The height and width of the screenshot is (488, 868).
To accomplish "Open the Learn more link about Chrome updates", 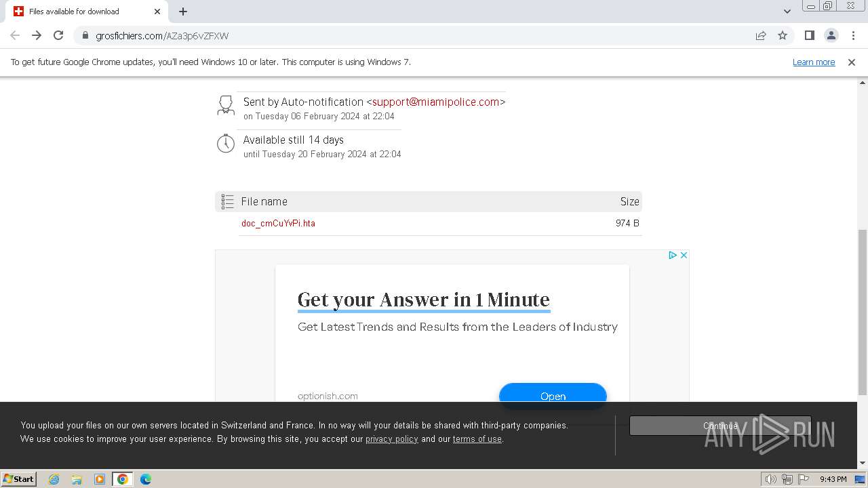I will tap(814, 62).
